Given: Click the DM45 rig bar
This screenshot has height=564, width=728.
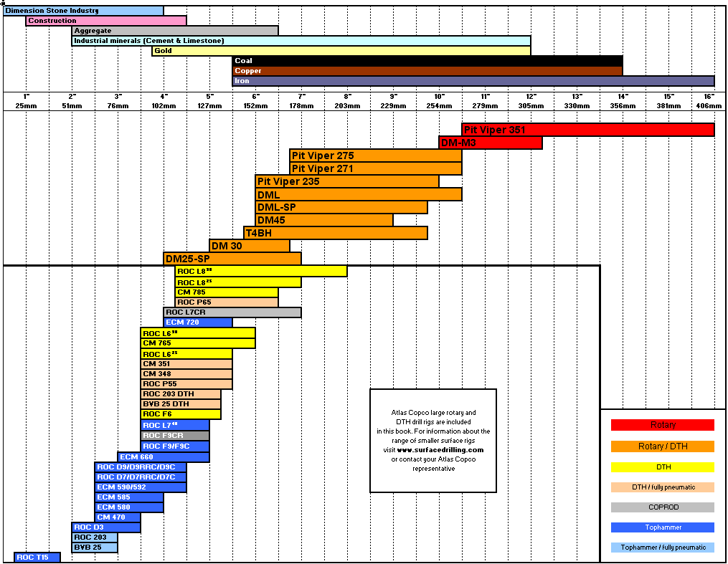Looking at the screenshot, I should click(x=324, y=220).
